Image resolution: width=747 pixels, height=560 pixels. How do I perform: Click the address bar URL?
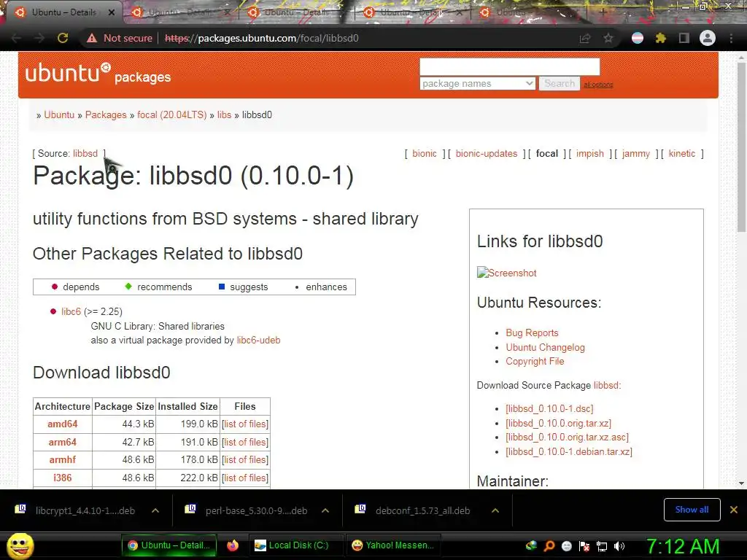pos(262,38)
